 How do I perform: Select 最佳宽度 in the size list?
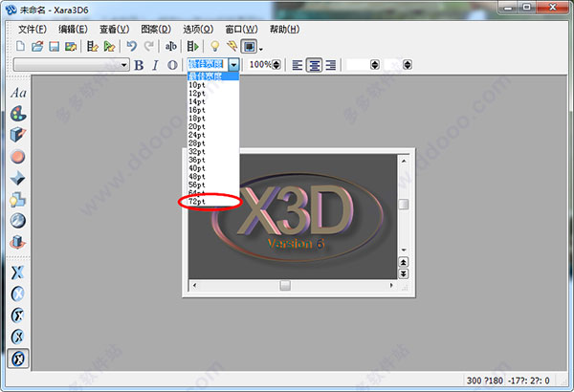[213, 76]
